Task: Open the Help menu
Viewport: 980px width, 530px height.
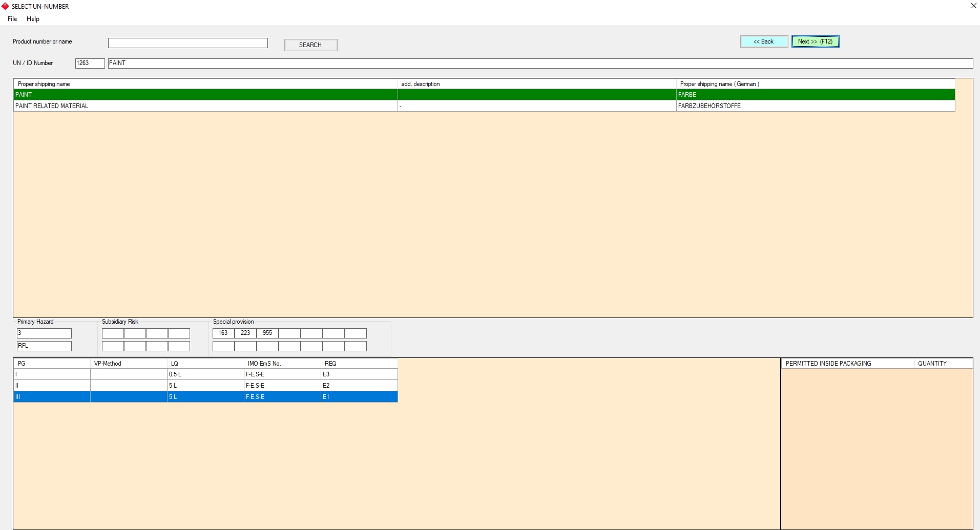Action: point(33,19)
